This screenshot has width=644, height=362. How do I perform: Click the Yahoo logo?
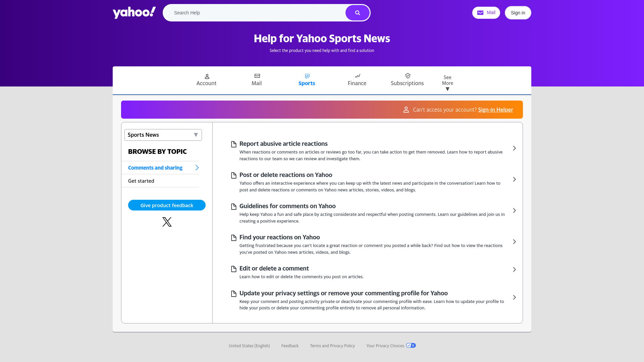(134, 13)
